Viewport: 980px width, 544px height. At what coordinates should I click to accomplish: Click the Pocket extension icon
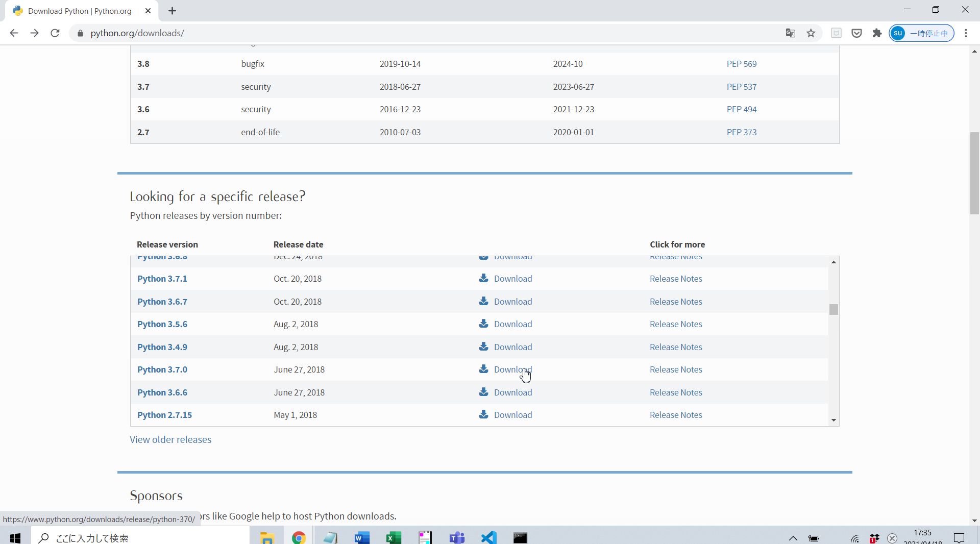pos(856,33)
